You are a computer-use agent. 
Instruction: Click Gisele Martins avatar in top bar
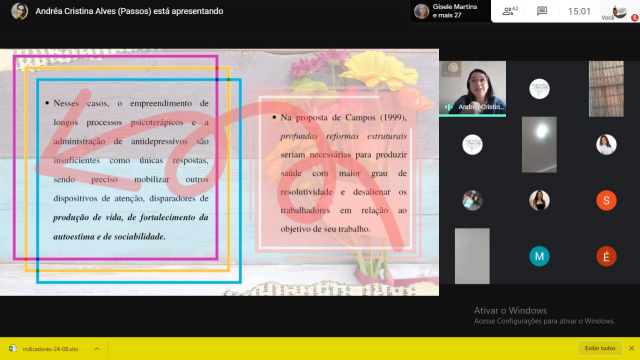[x=421, y=11]
